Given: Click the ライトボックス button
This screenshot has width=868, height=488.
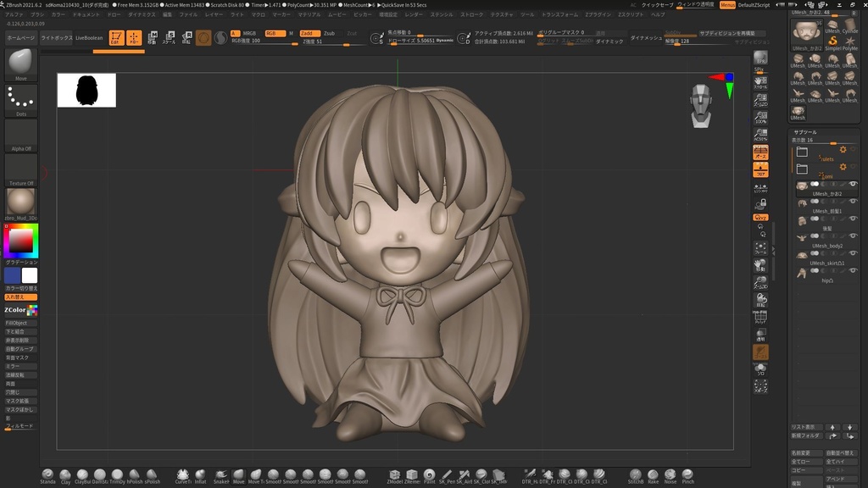Looking at the screenshot, I should coord(56,38).
